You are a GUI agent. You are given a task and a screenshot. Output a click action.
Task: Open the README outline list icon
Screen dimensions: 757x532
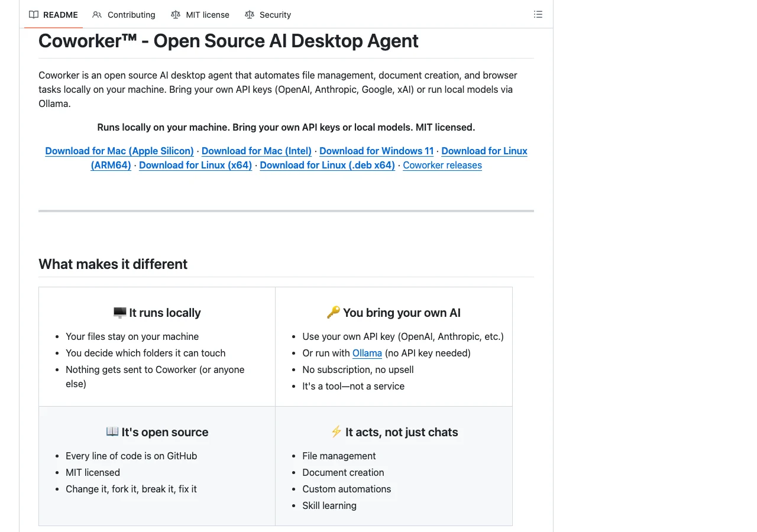point(538,14)
